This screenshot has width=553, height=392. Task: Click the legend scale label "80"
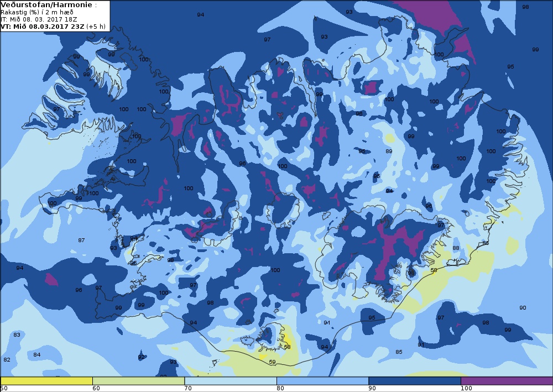tap(280, 389)
